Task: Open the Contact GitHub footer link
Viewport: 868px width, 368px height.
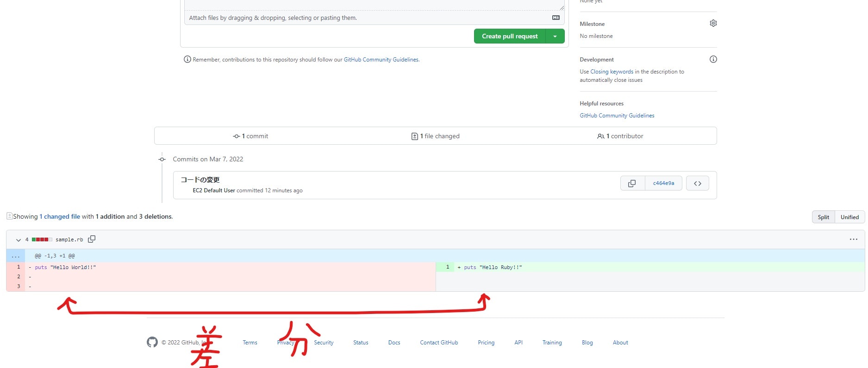Action: (439, 343)
